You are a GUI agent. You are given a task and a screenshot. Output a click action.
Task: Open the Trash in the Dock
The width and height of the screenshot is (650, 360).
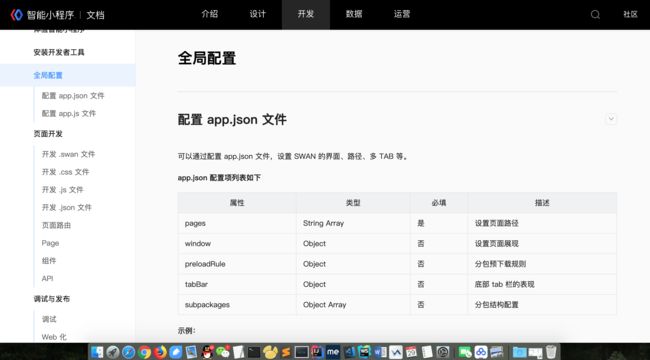[551, 352]
